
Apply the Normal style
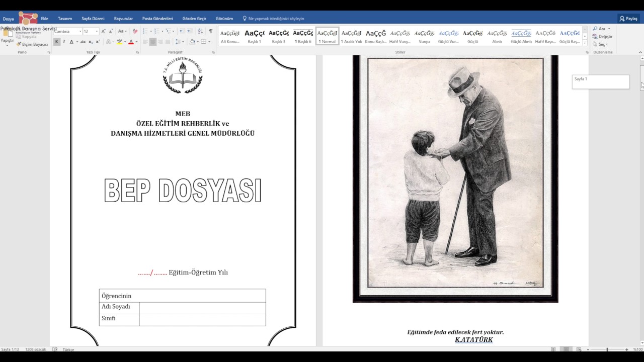pos(327,36)
